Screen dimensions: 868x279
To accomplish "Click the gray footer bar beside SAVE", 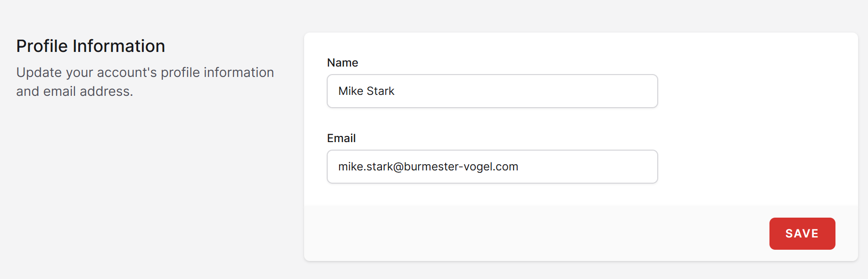I will coord(519,233).
